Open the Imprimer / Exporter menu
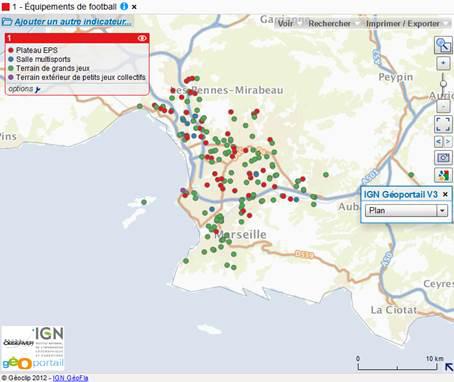Image resolution: width=454 pixels, height=382 pixels. tap(403, 23)
